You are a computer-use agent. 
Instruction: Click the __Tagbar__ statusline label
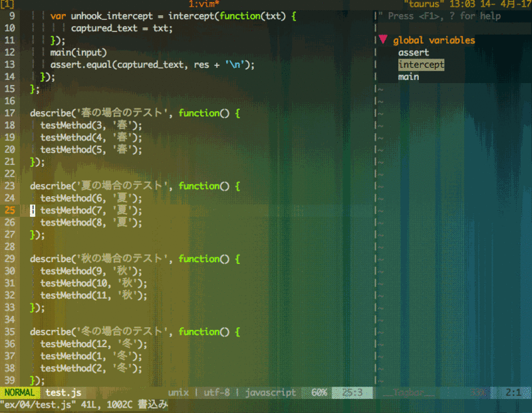[409, 392]
